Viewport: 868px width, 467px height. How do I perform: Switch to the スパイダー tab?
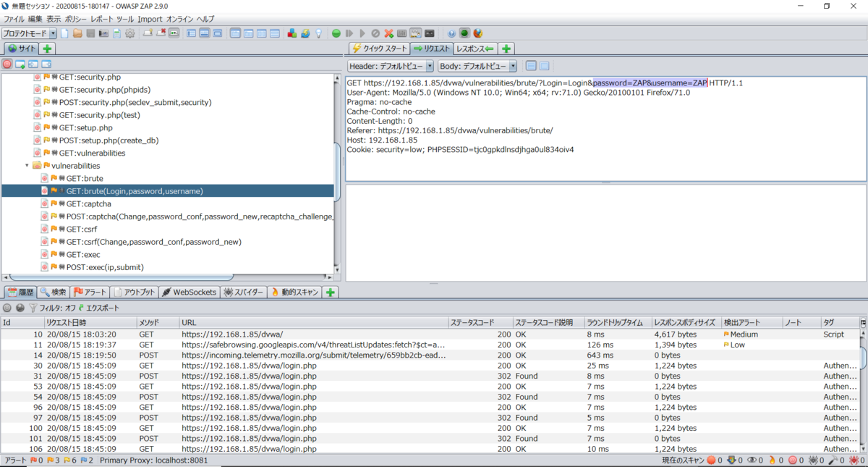(x=243, y=293)
